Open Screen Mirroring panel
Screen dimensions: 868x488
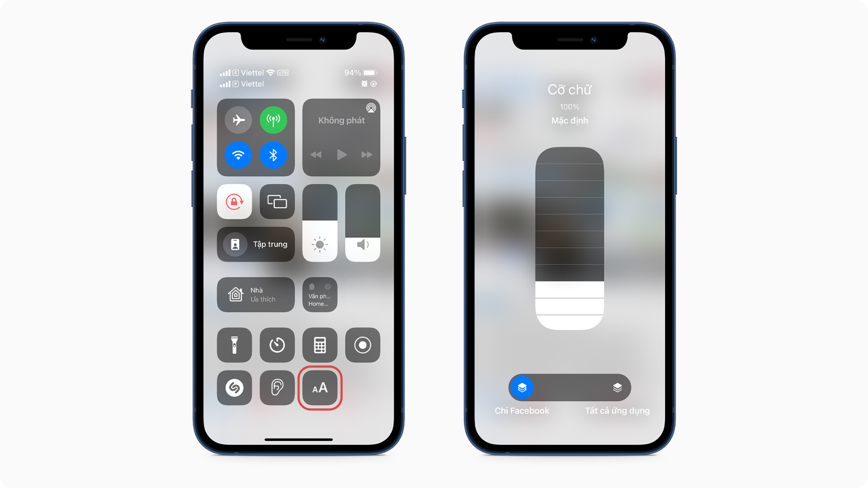tap(276, 202)
